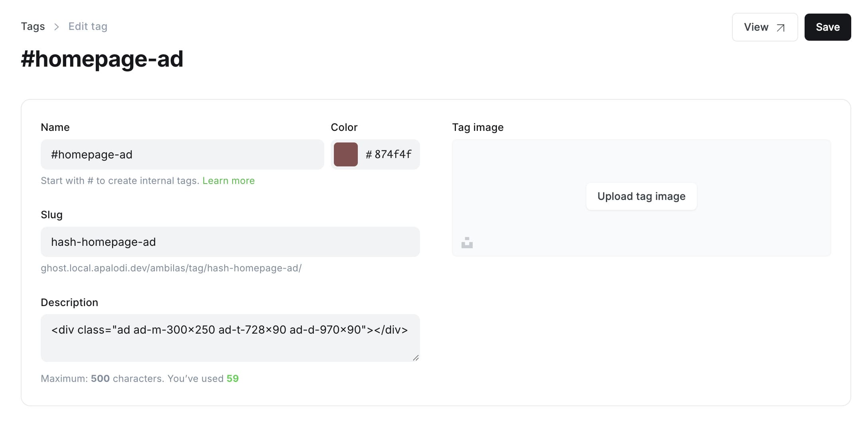Click the Upload tag image button

point(641,196)
